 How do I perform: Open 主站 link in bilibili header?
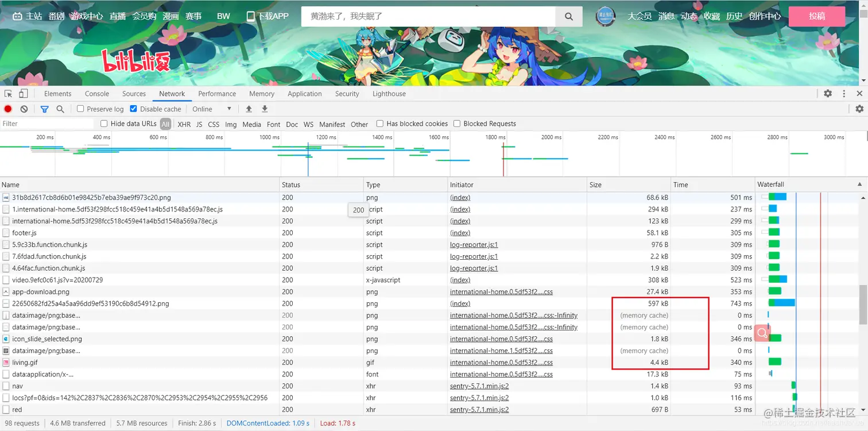[28, 16]
